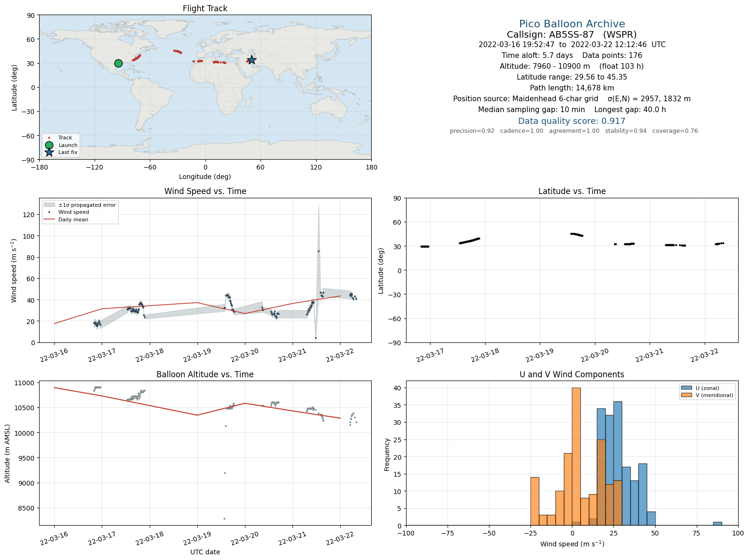This screenshot has width=749, height=560.
Task: Click the "UTC date" axis label
Action: pyautogui.click(x=205, y=552)
